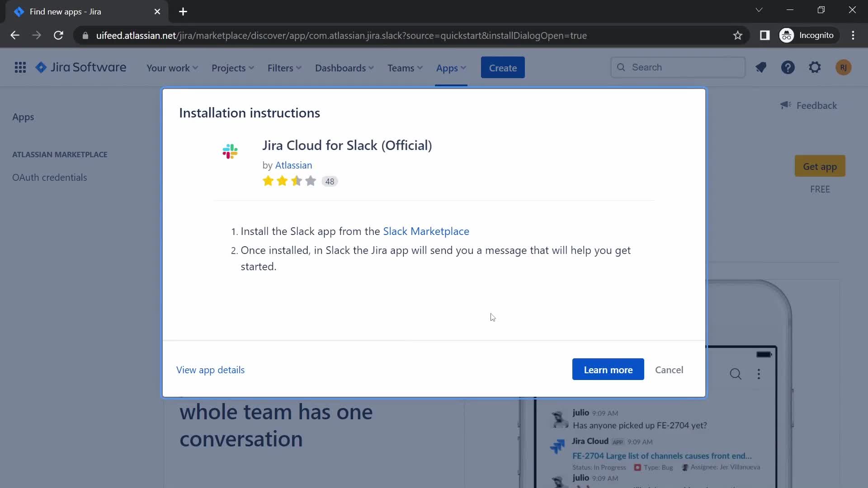Click julio's avatar beside FE-2704 question
The height and width of the screenshot is (488, 868).
(560, 419)
